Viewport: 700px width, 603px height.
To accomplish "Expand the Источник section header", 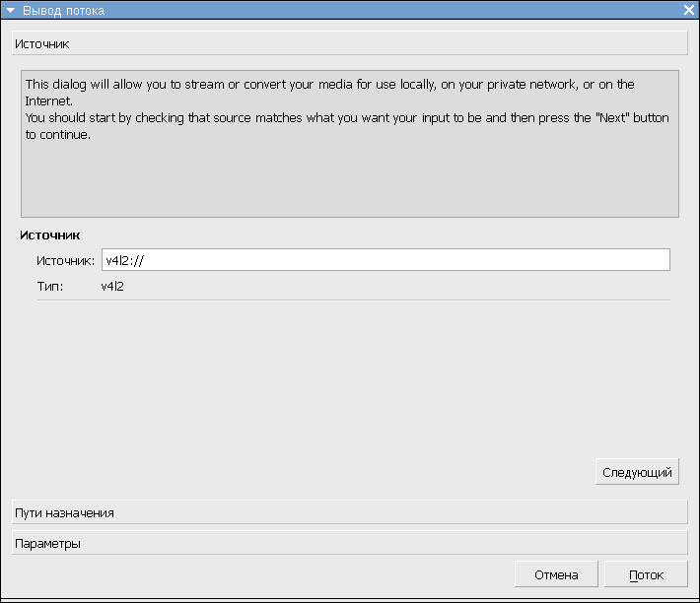I will (350, 43).
